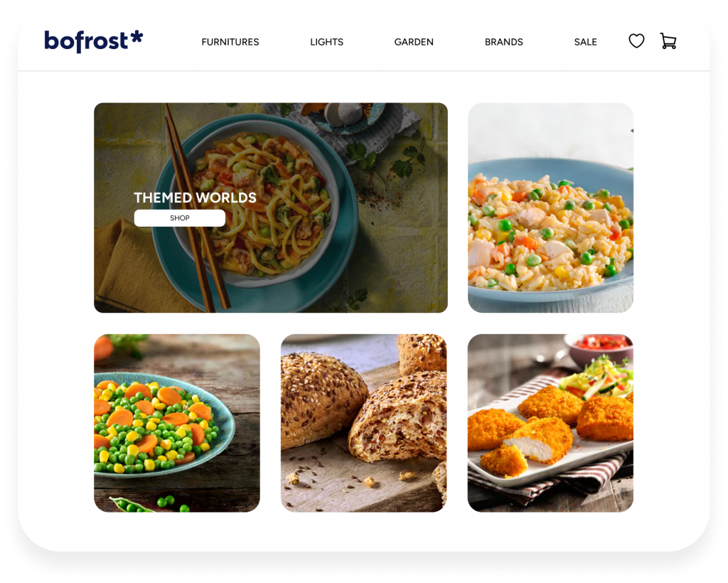Image resolution: width=728 pixels, height=583 pixels.
Task: Click the yellow napkin in the banner
Action: (x=134, y=269)
